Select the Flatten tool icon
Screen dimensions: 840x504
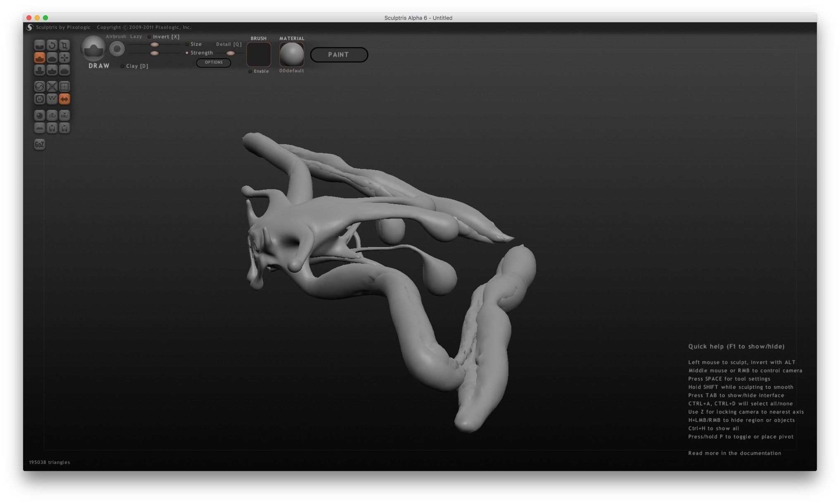tap(52, 57)
